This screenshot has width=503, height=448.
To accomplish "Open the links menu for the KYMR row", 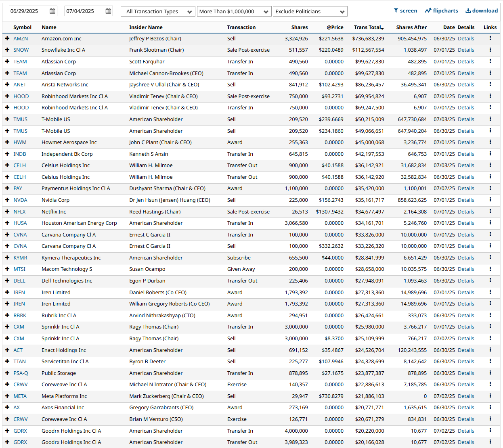I will point(490,258).
